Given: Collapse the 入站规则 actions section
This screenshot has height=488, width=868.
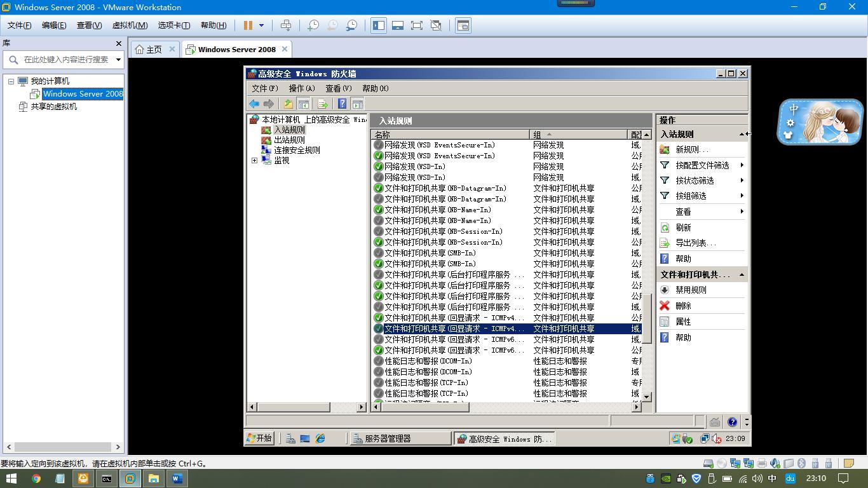Looking at the screenshot, I should [x=742, y=134].
